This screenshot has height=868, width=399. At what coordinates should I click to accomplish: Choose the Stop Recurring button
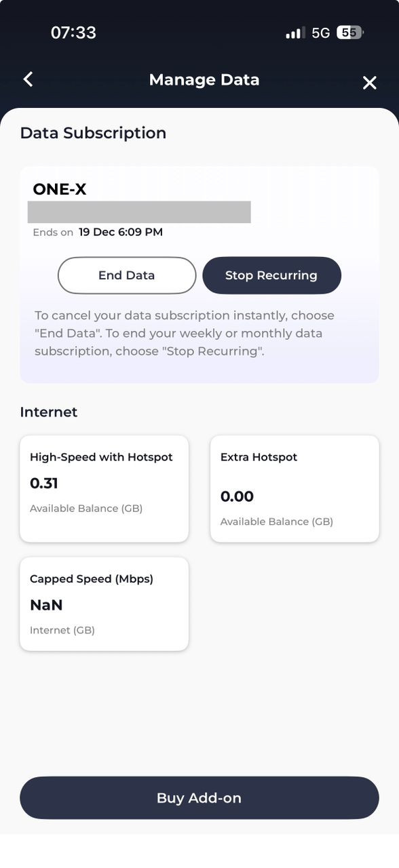coord(271,275)
